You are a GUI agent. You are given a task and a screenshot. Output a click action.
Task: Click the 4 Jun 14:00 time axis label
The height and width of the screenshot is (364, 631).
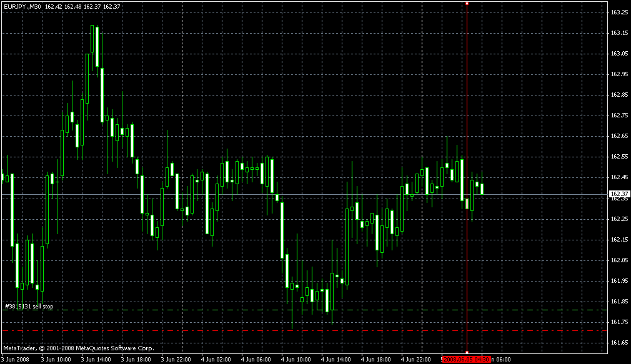336,359
